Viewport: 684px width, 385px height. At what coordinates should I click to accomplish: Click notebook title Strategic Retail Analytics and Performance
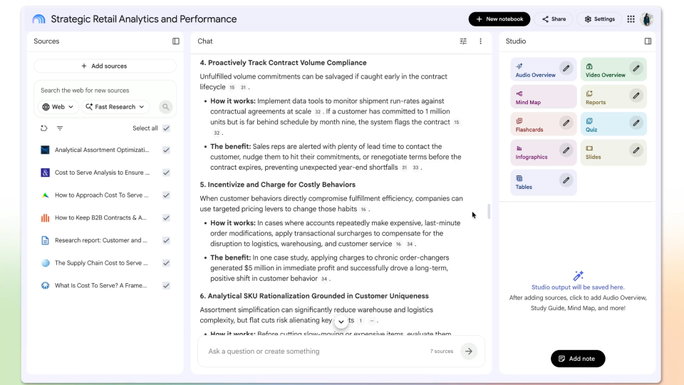(144, 19)
